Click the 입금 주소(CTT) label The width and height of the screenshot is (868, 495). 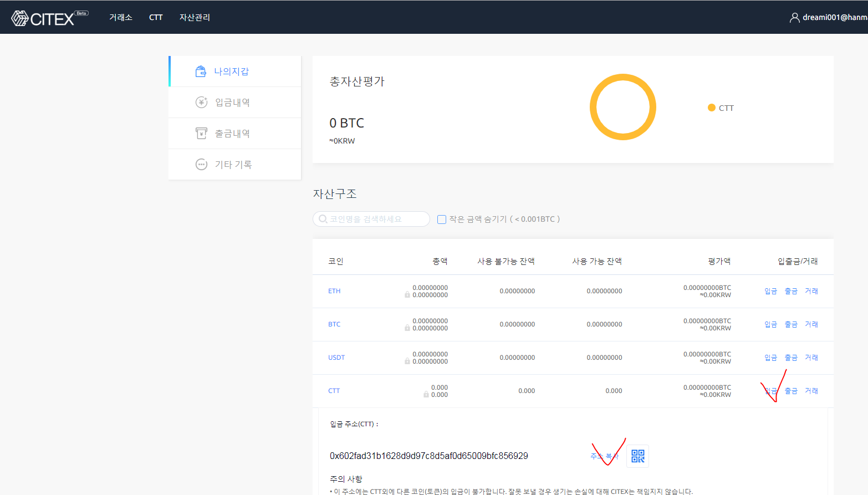[354, 424]
